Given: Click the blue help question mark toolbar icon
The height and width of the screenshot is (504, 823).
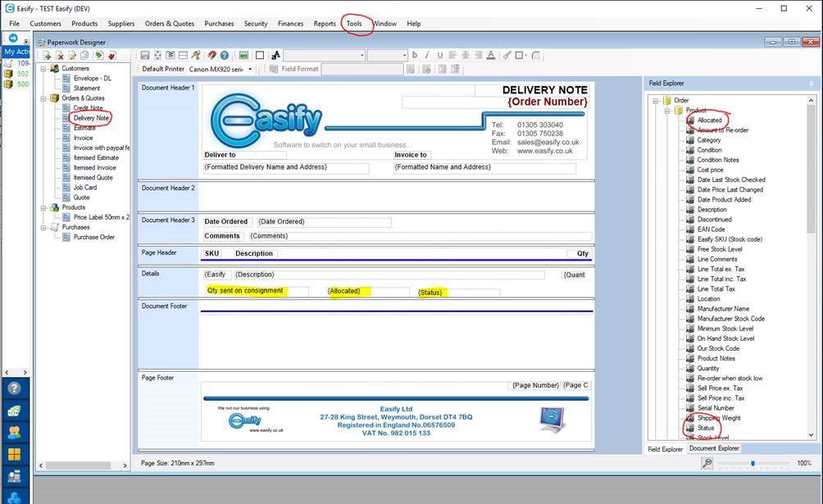Looking at the screenshot, I should click(x=224, y=55).
